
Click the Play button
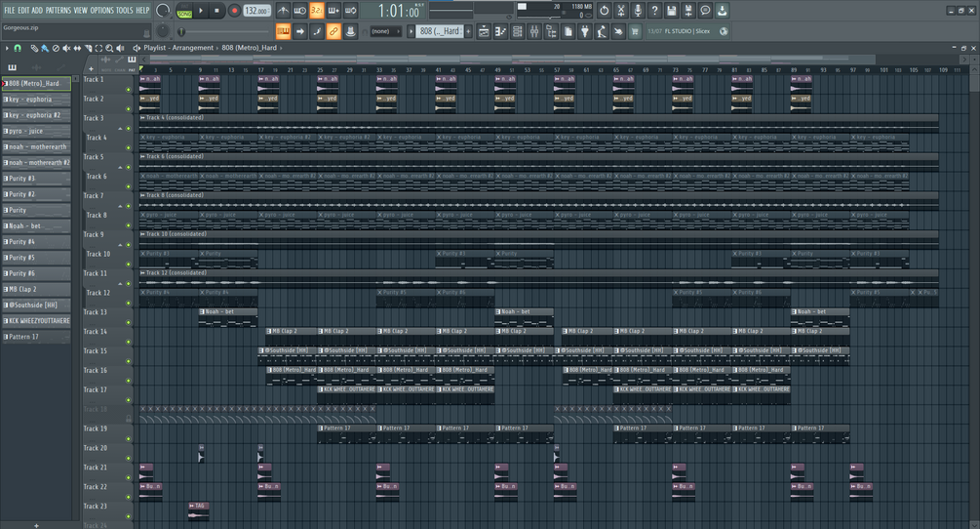click(201, 11)
